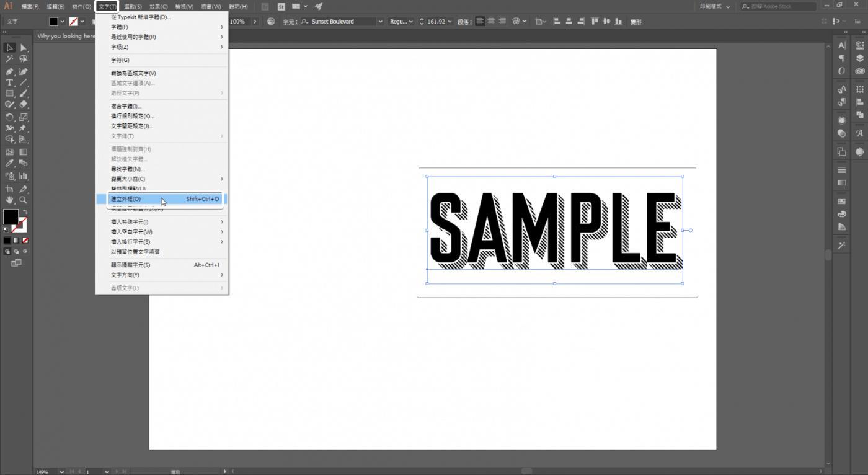This screenshot has height=475, width=868.
Task: Select the Line Segment tool
Action: click(x=23, y=82)
